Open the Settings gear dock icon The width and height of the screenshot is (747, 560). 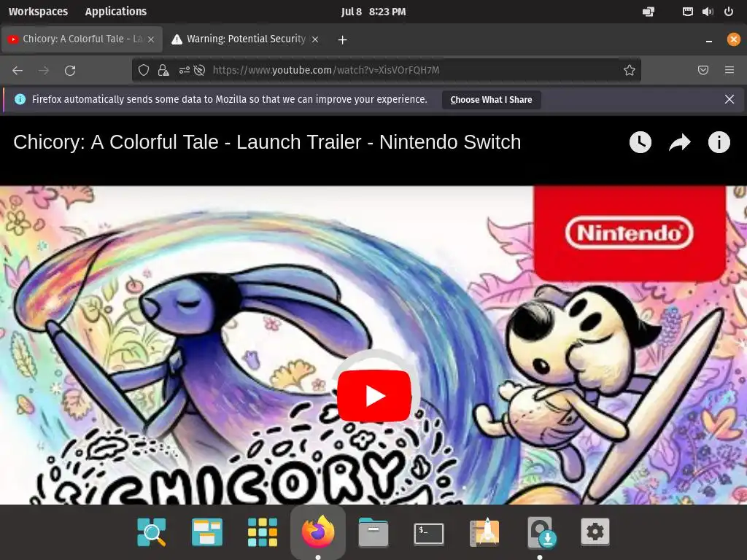point(595,532)
